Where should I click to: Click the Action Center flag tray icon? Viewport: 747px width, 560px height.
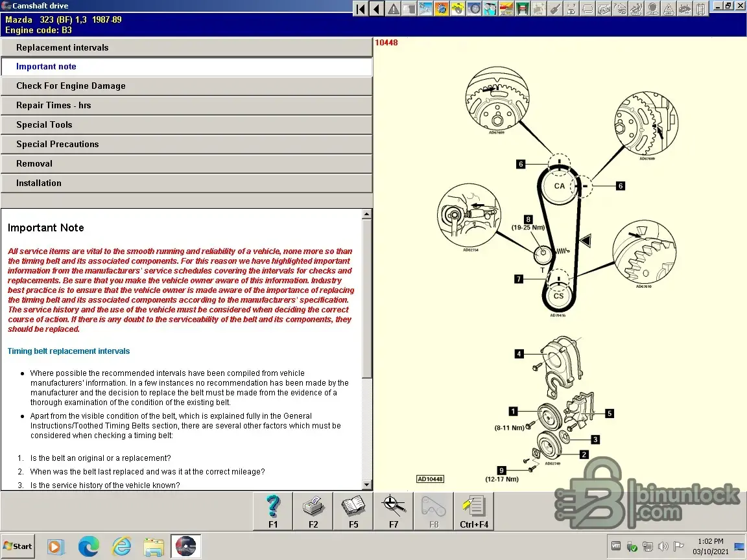tap(678, 546)
